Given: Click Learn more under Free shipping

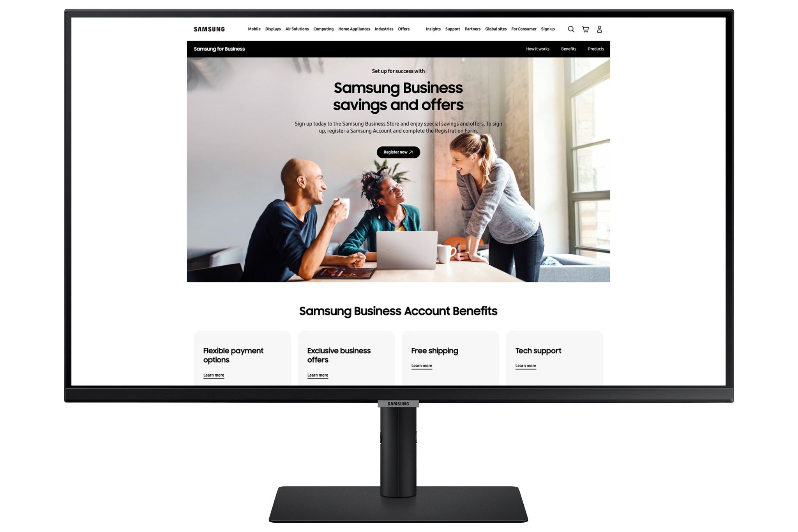Looking at the screenshot, I should coord(421,365).
